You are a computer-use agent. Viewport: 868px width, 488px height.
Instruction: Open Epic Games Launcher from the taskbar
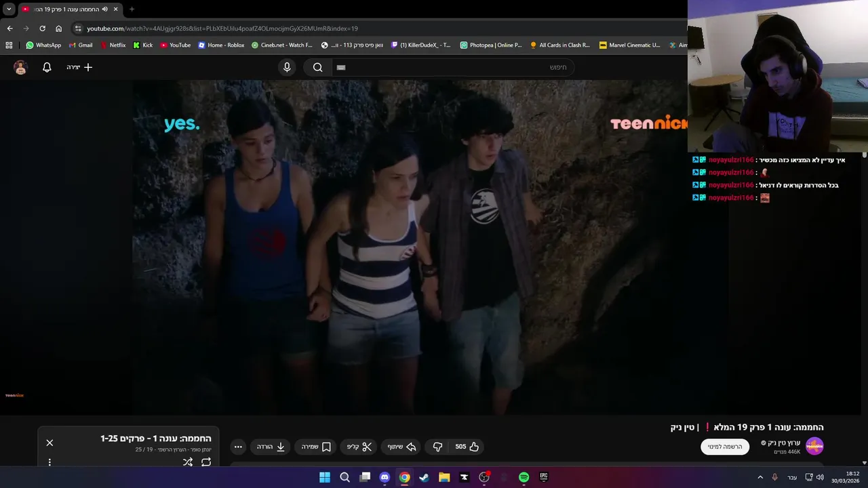(x=544, y=477)
